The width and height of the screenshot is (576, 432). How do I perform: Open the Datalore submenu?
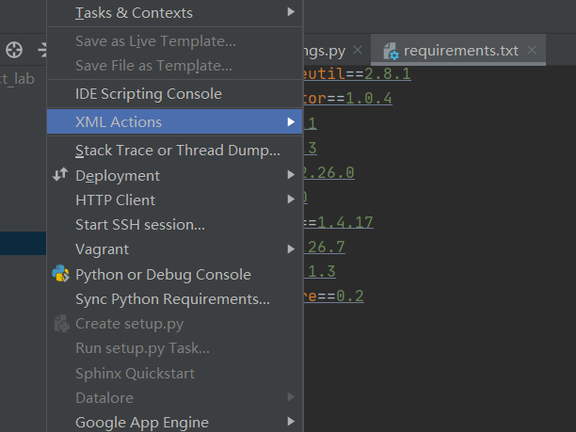point(174,398)
